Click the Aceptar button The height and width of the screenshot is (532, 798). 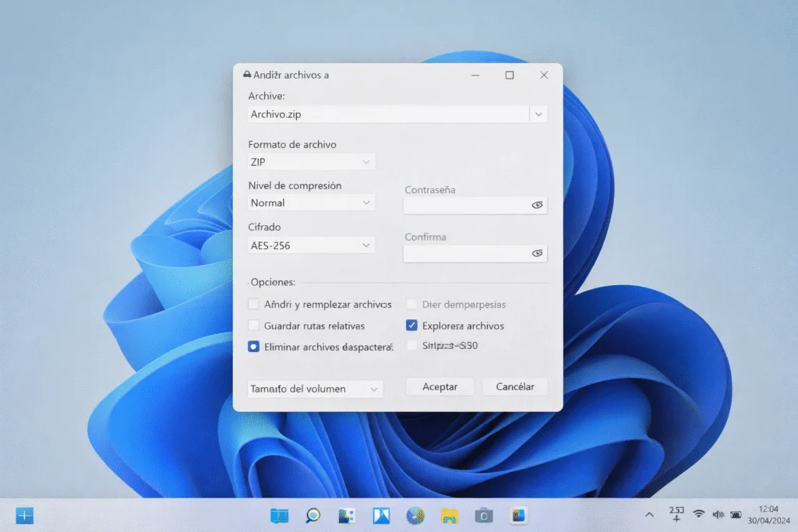click(440, 386)
